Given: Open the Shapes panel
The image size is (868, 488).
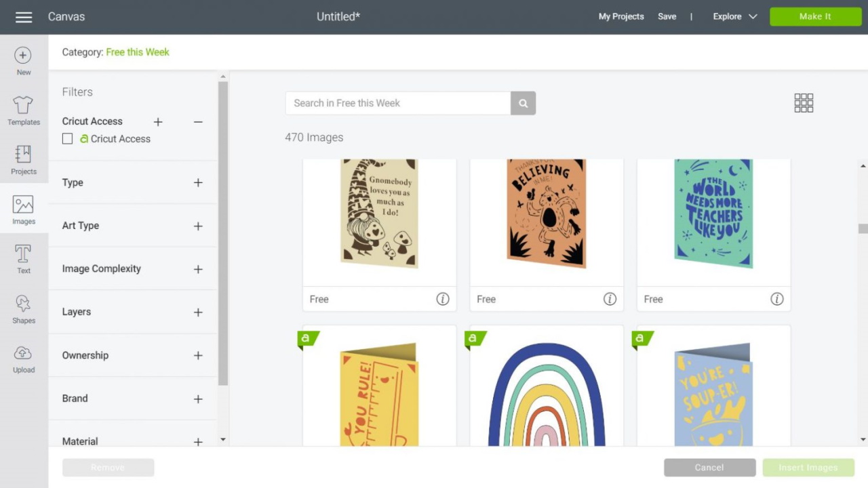Looking at the screenshot, I should [23, 308].
